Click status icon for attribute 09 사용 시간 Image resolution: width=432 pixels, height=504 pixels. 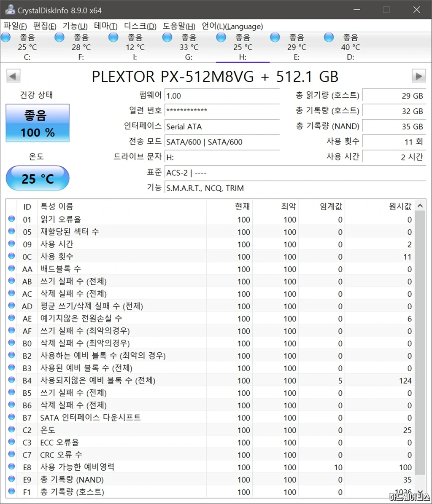(11, 244)
